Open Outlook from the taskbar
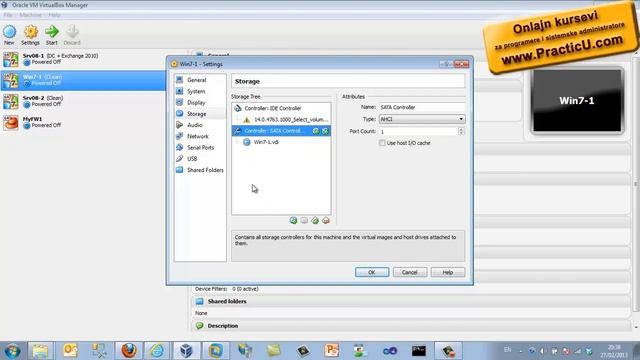This screenshot has height=360, width=640. coord(70,351)
